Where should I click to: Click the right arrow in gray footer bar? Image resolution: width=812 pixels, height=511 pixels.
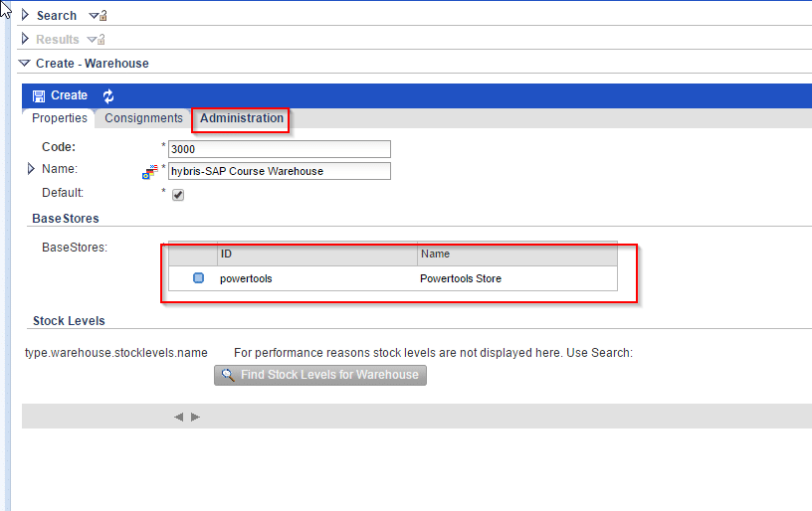[196, 417]
